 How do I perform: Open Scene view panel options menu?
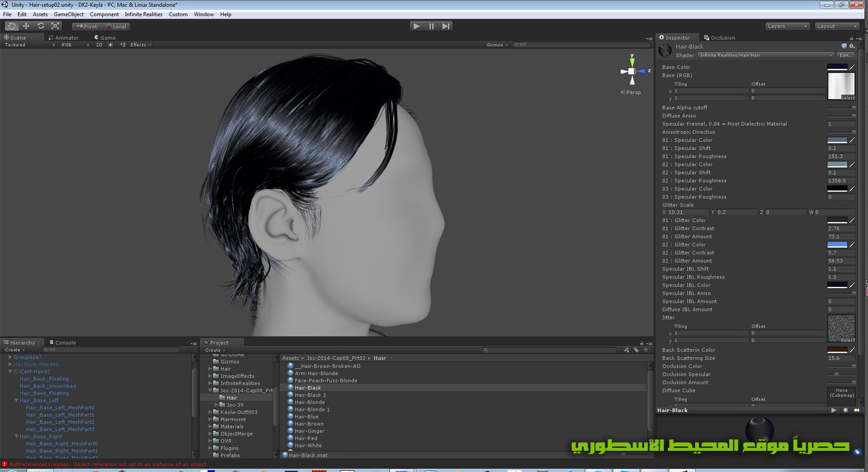pos(649,39)
